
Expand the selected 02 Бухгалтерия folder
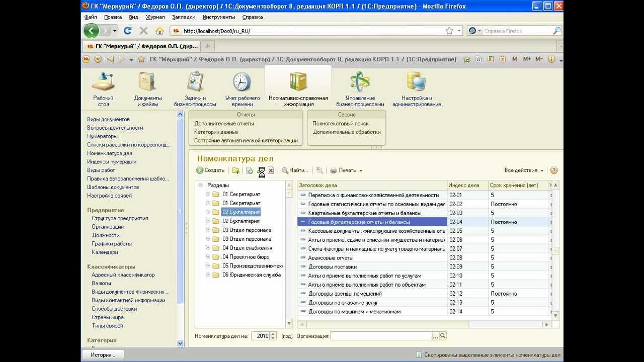point(208,212)
